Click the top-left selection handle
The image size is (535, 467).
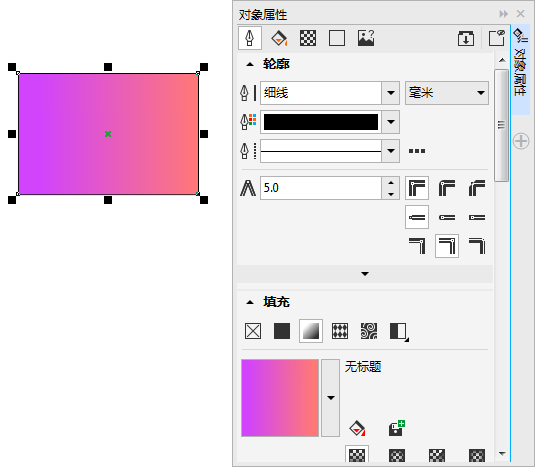tap(12, 67)
